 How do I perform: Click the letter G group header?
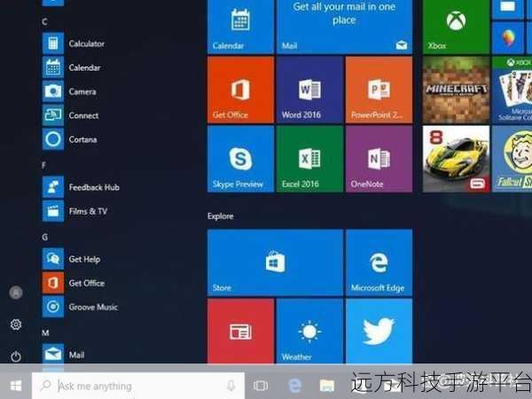point(45,237)
